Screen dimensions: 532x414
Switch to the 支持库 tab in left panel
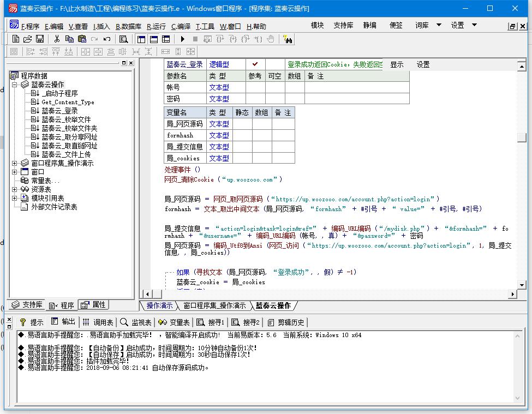[x=27, y=304]
